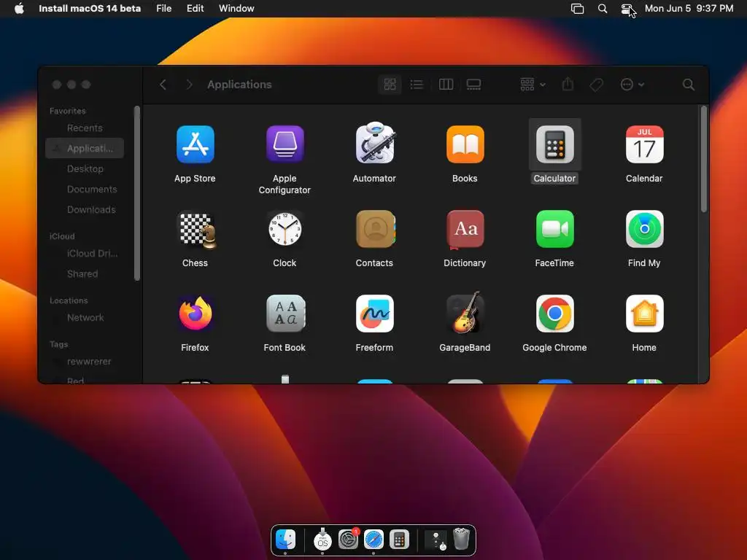Open Safari from the Dock

pyautogui.click(x=373, y=540)
